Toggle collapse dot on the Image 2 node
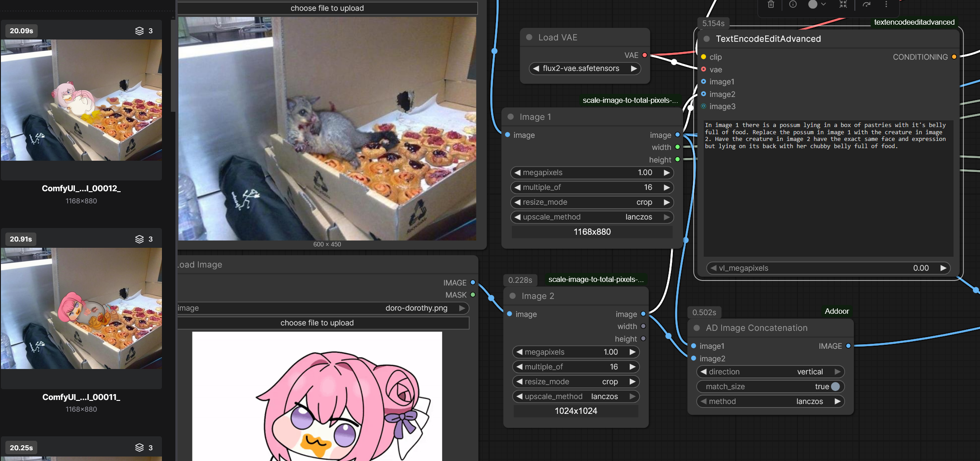This screenshot has height=461, width=980. (513, 296)
